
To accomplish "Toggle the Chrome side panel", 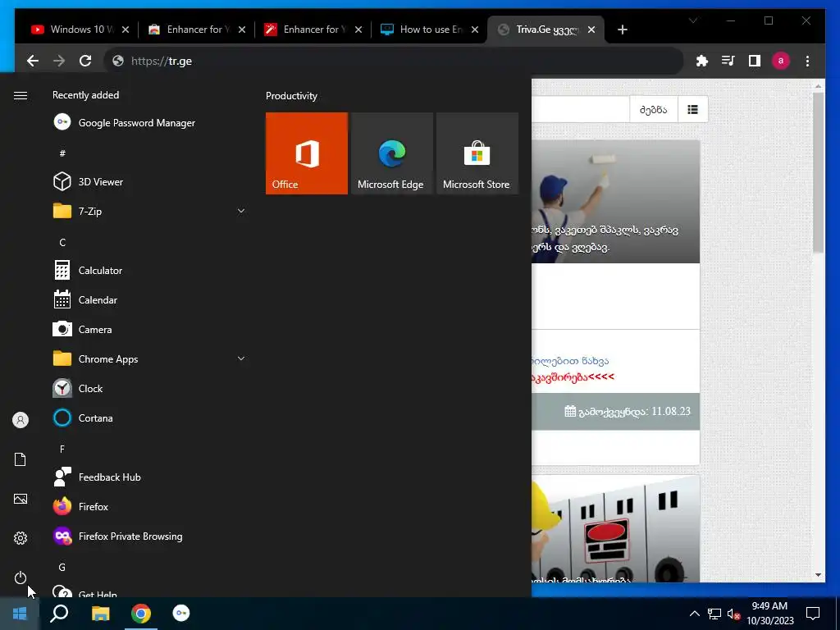I will click(755, 61).
